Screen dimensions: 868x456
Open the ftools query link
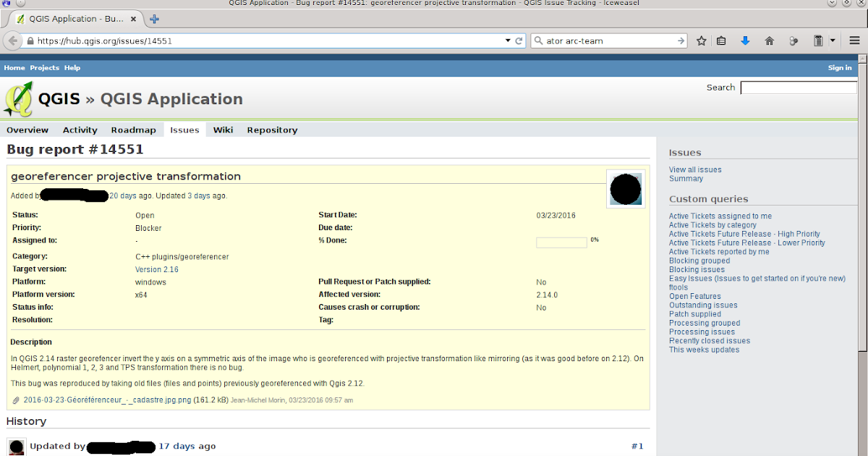pos(678,287)
